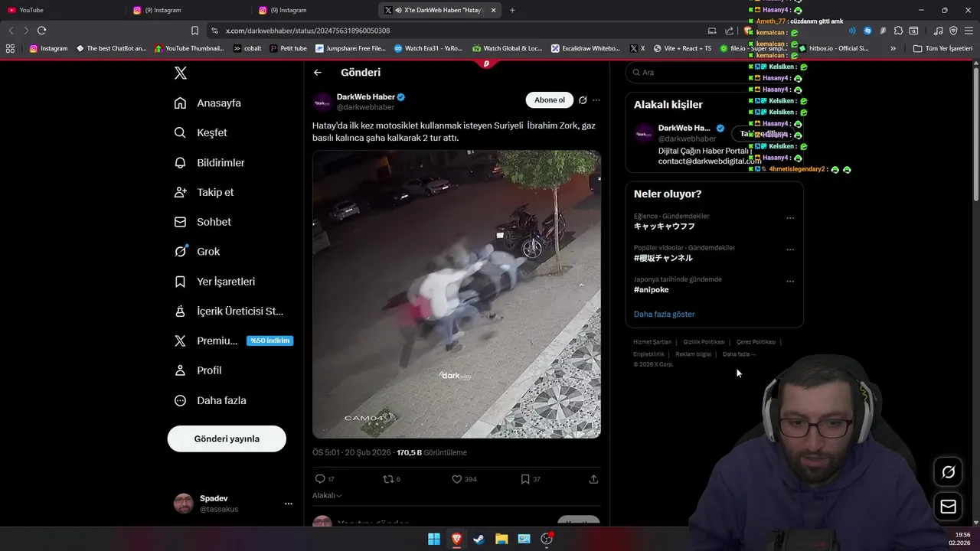Open Steam from the taskbar

pyautogui.click(x=479, y=539)
